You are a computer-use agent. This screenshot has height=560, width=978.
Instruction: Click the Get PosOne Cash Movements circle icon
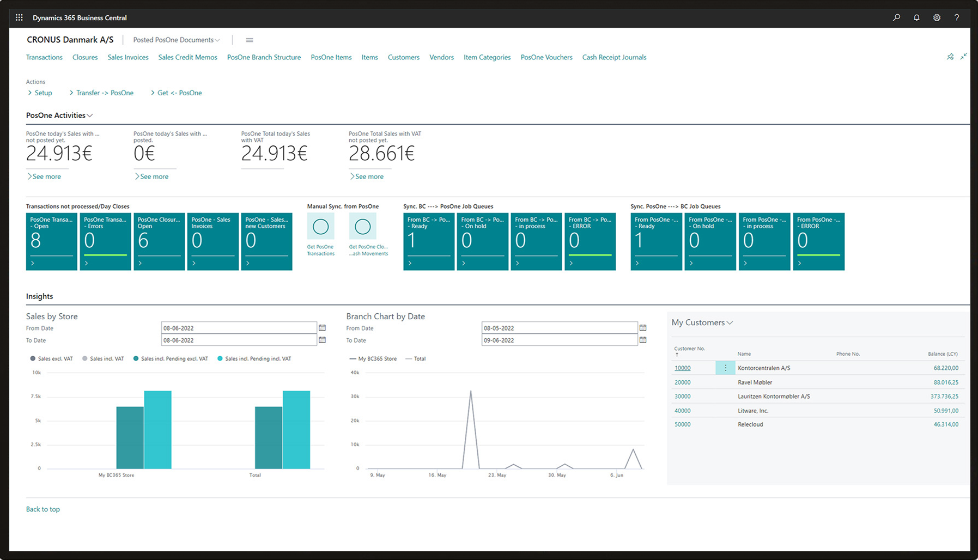pyautogui.click(x=362, y=227)
